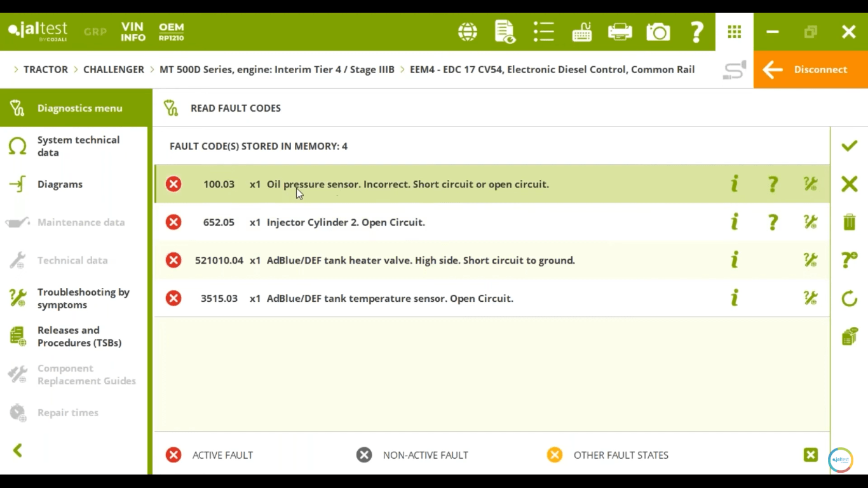868x488 pixels.
Task: Select the AdBlue/DEF tank heater valve fault row
Action: point(419,261)
